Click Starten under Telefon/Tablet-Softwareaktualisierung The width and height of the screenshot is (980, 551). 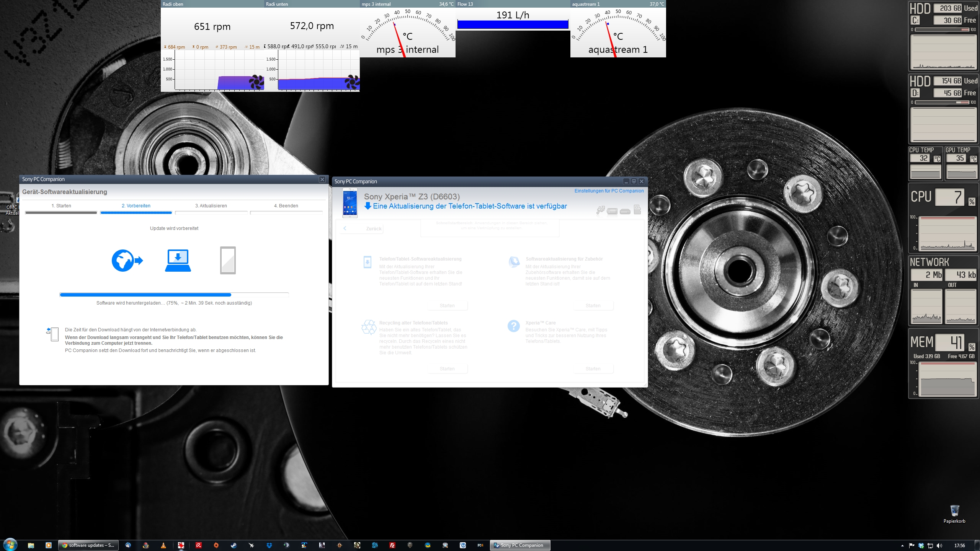coord(447,305)
